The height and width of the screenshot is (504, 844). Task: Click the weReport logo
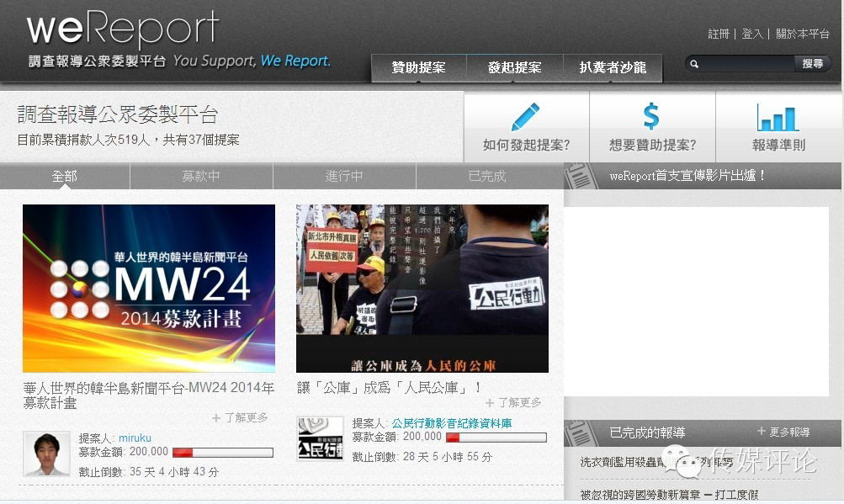(x=123, y=28)
